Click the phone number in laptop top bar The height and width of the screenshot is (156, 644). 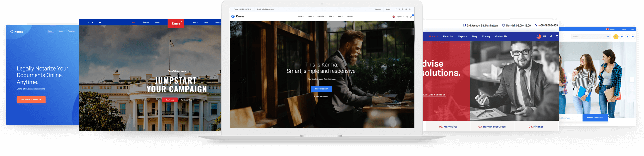pos(243,9)
